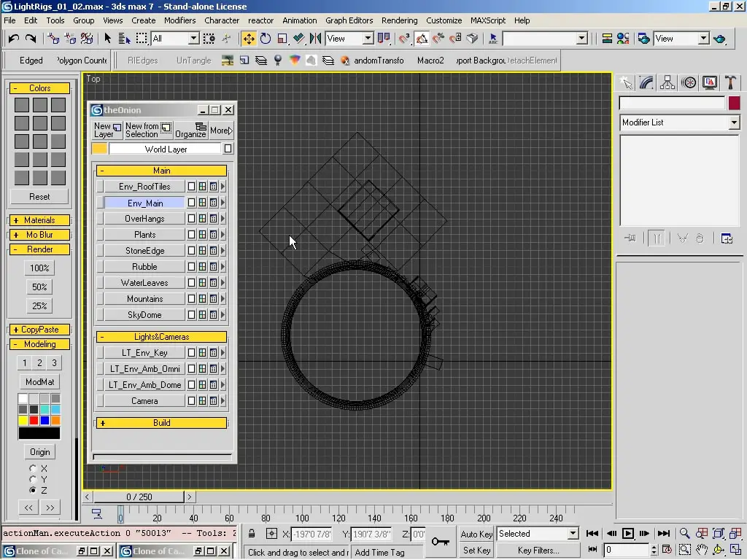This screenshot has height=560, width=747.
Task: Select the Rotate transform tool
Action: pyautogui.click(x=266, y=39)
